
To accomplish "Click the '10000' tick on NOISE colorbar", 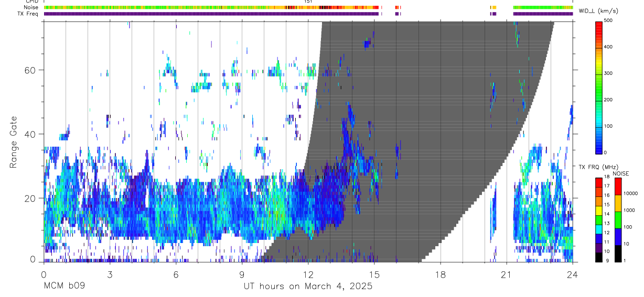I will 630,193.
